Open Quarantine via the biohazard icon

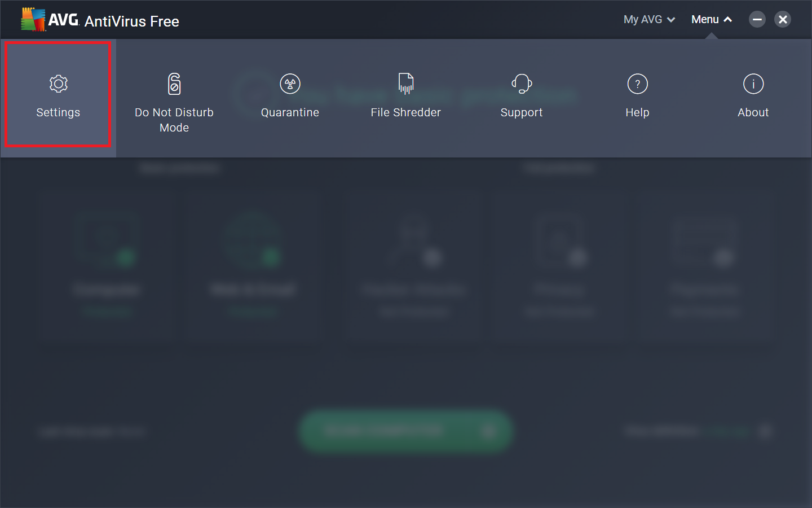(x=290, y=84)
